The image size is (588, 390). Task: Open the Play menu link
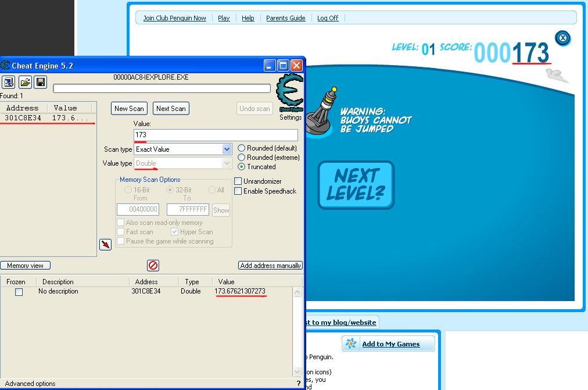click(x=224, y=18)
